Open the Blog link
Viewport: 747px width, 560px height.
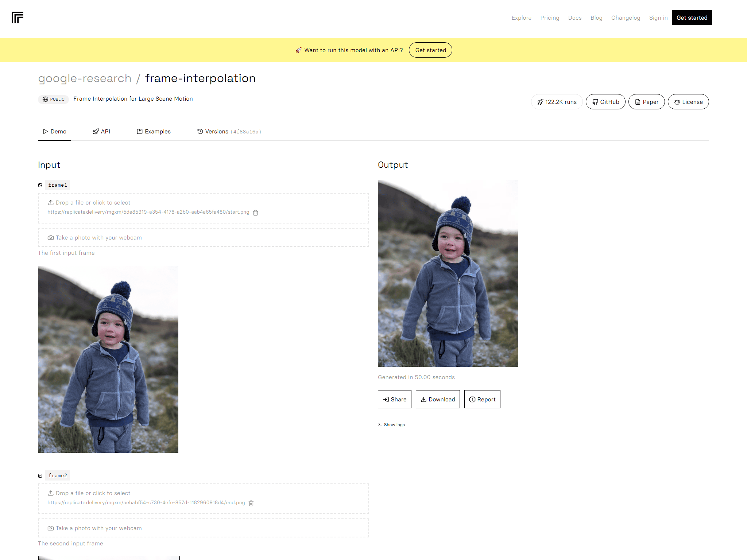[596, 17]
